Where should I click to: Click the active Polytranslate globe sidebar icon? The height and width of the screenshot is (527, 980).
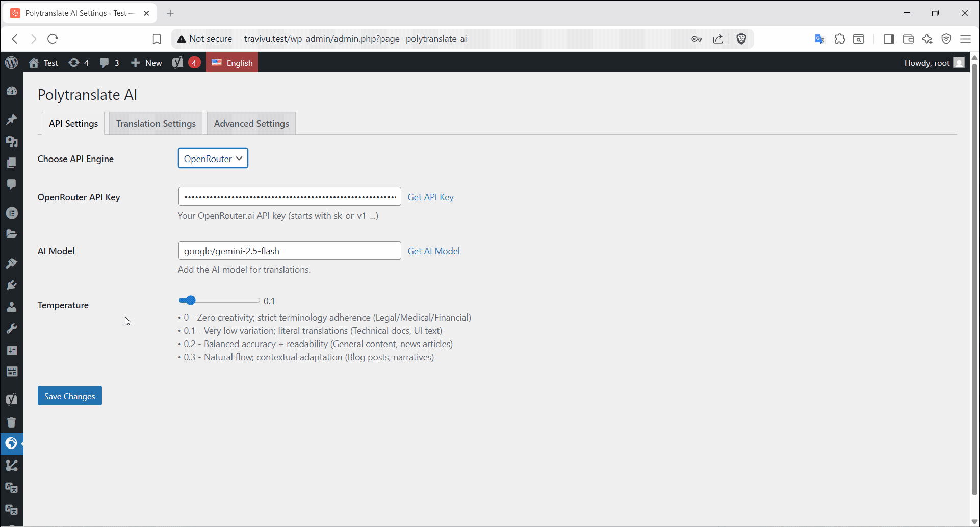point(12,443)
